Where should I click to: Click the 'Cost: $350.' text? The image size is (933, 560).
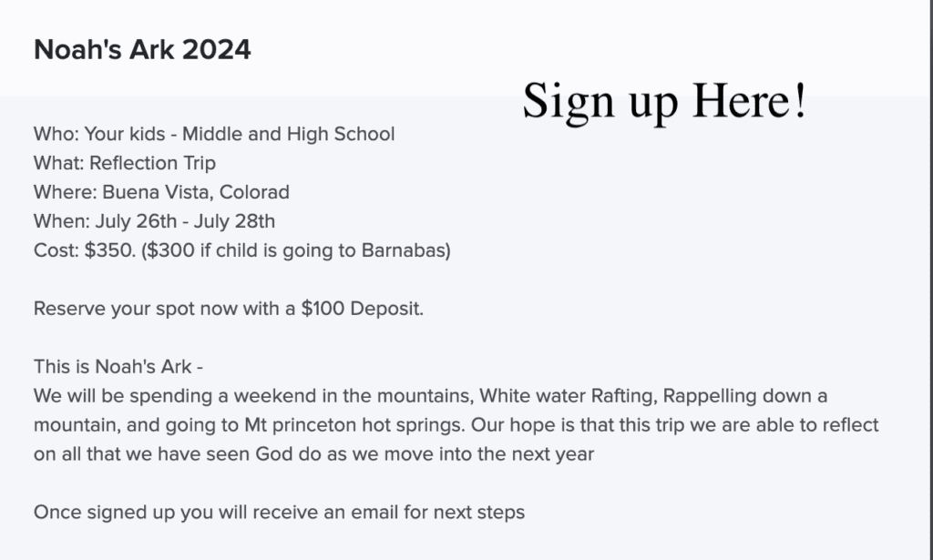tap(85, 250)
